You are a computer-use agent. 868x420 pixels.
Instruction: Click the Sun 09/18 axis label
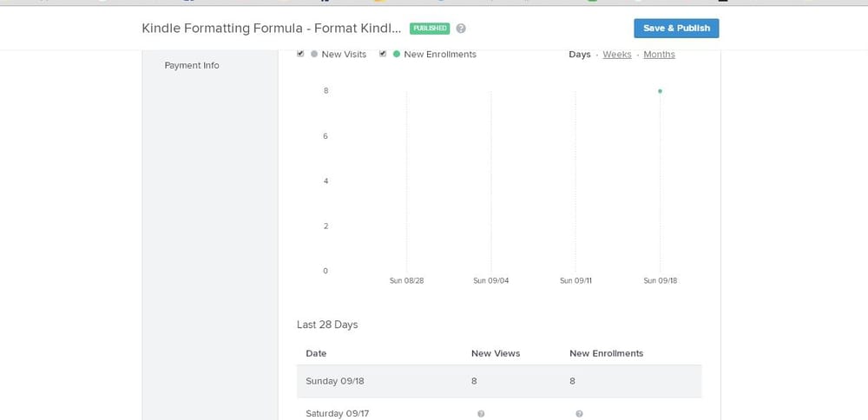click(660, 280)
